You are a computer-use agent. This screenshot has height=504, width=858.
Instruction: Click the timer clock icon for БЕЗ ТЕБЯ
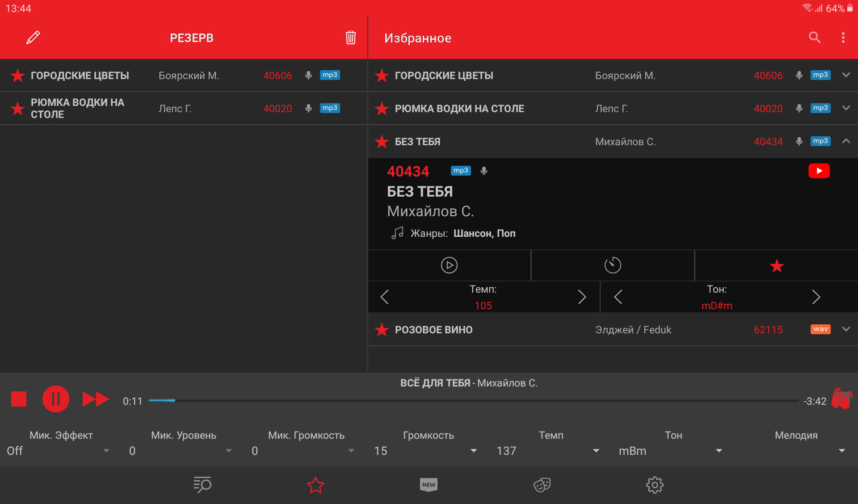coord(613,265)
